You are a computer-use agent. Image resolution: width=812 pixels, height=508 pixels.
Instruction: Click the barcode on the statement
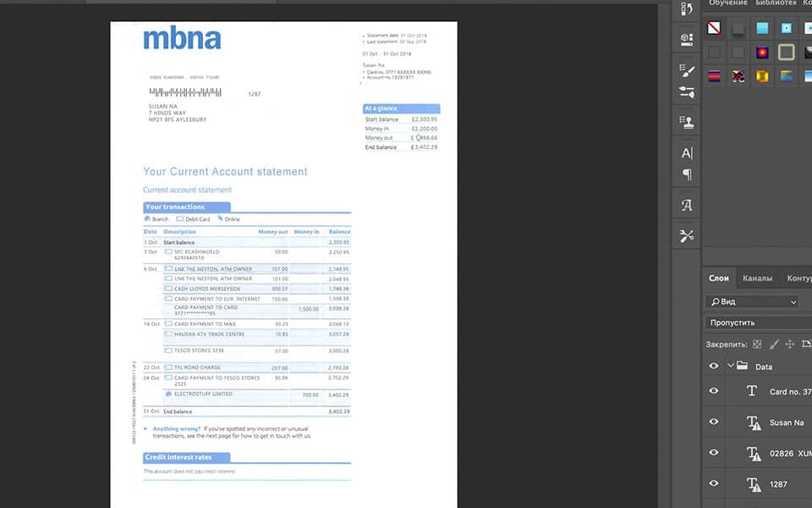[185, 92]
